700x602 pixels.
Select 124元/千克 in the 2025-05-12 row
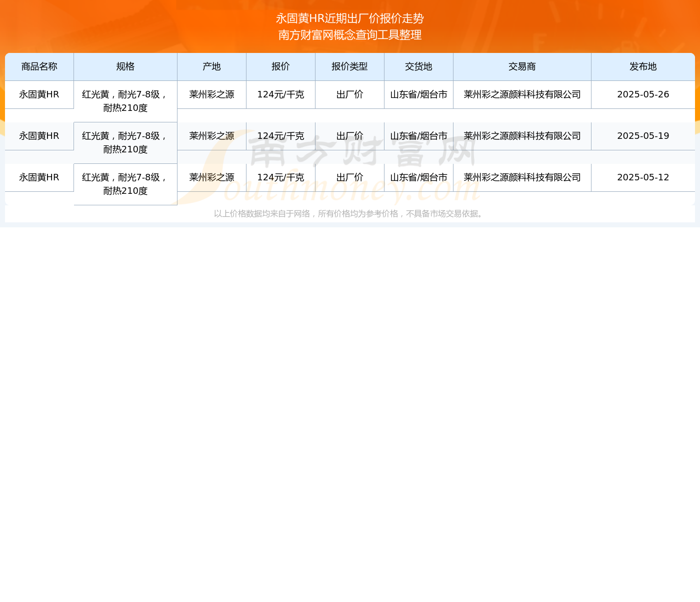281,177
